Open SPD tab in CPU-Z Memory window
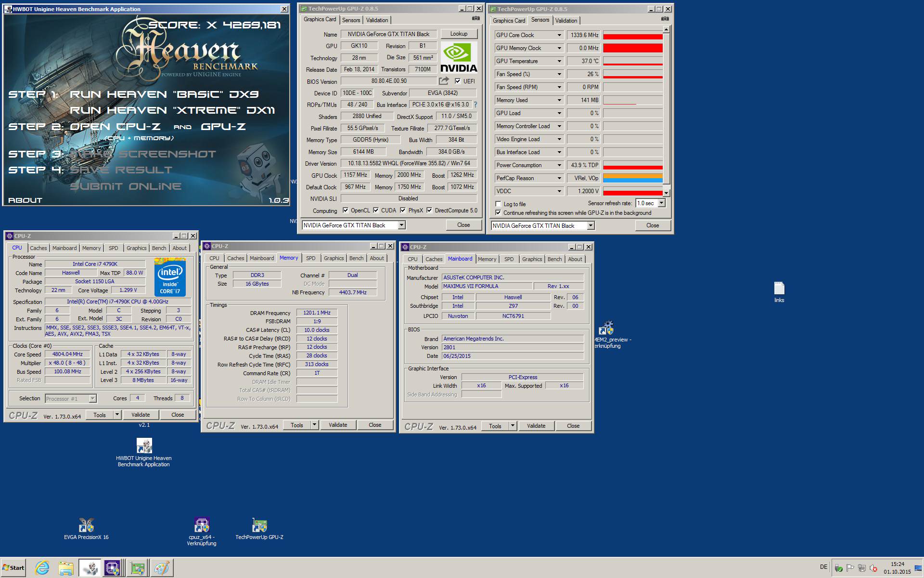 pyautogui.click(x=311, y=258)
